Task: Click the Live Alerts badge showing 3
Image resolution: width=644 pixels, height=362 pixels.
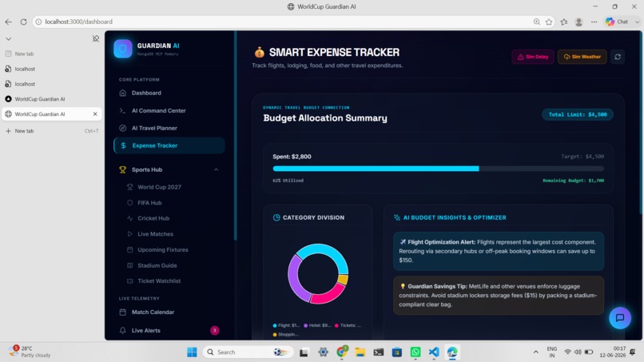Action: coord(214,330)
